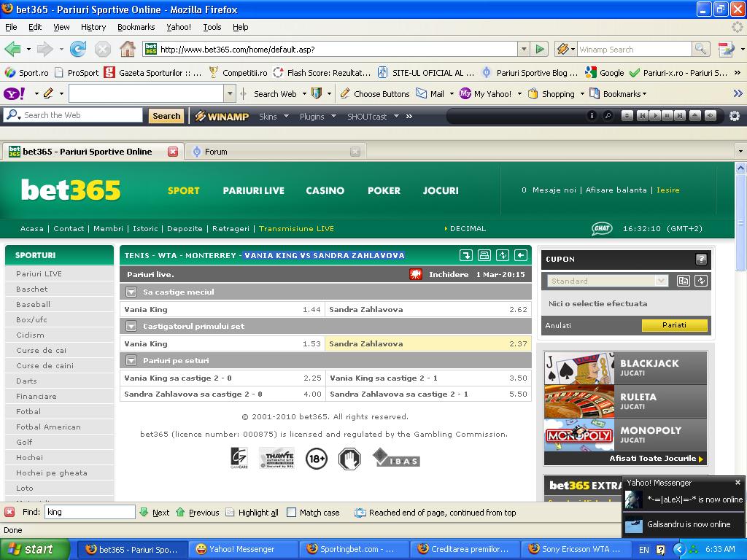Screen dimensions: 747x560
Task: Click Winamp play button
Action: click(655, 116)
